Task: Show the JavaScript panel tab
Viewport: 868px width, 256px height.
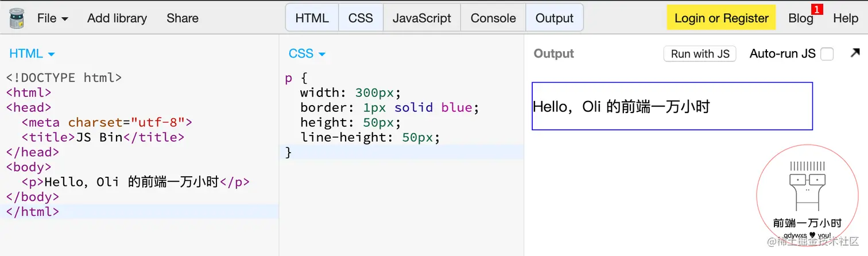Action: tap(422, 18)
